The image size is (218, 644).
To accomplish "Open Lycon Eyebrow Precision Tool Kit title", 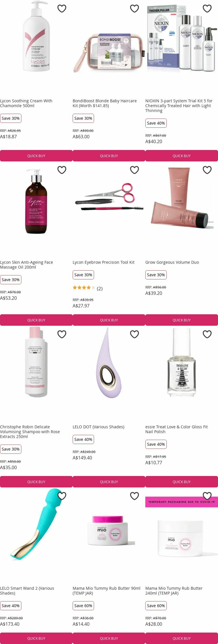I will point(103,262).
